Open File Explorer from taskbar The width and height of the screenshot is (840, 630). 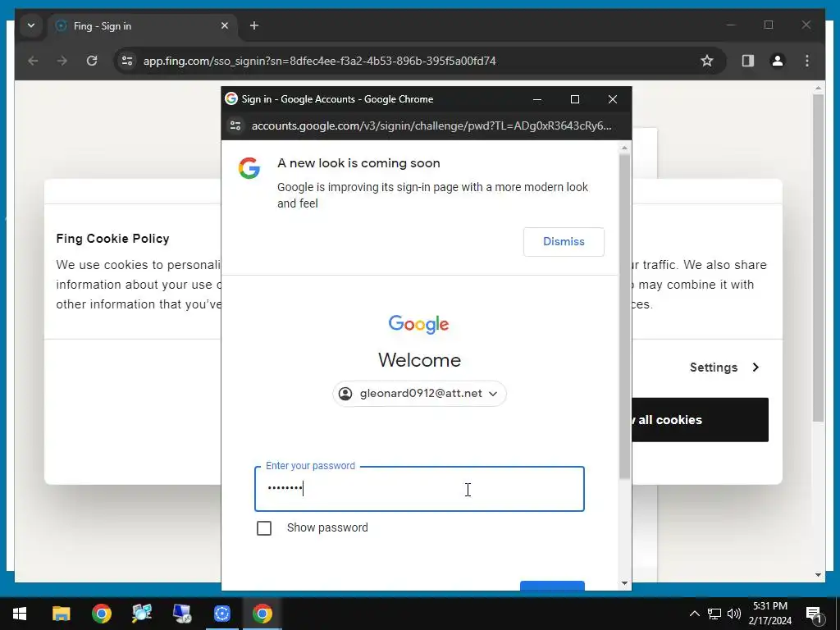61,614
